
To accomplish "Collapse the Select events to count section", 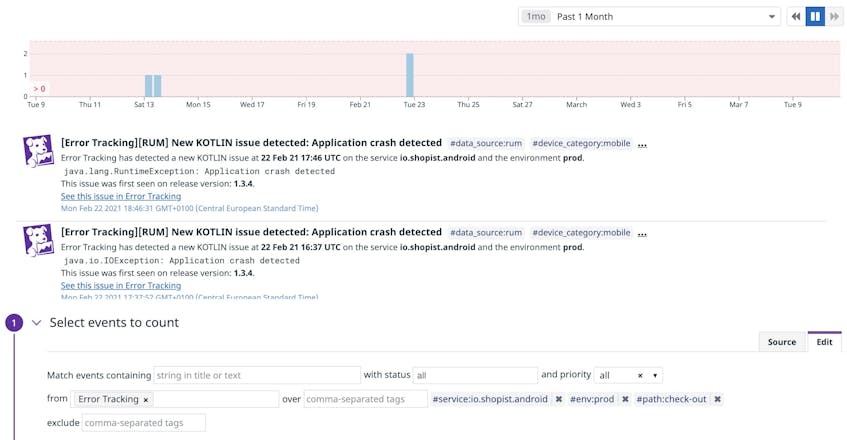I will click(37, 323).
